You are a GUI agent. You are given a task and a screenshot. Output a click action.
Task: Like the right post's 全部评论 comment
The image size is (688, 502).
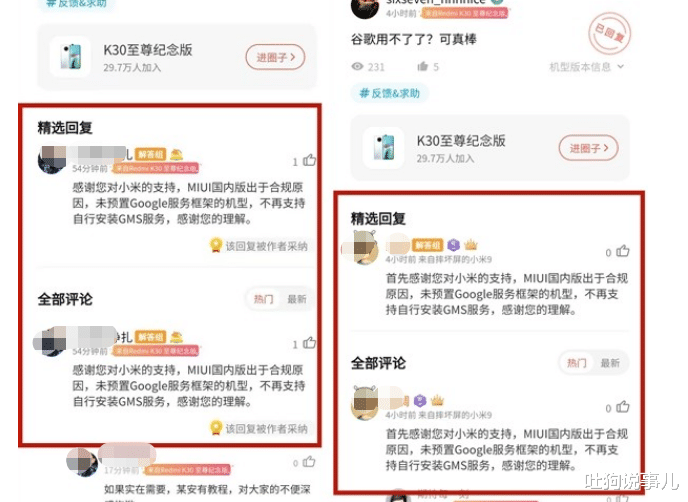(623, 407)
